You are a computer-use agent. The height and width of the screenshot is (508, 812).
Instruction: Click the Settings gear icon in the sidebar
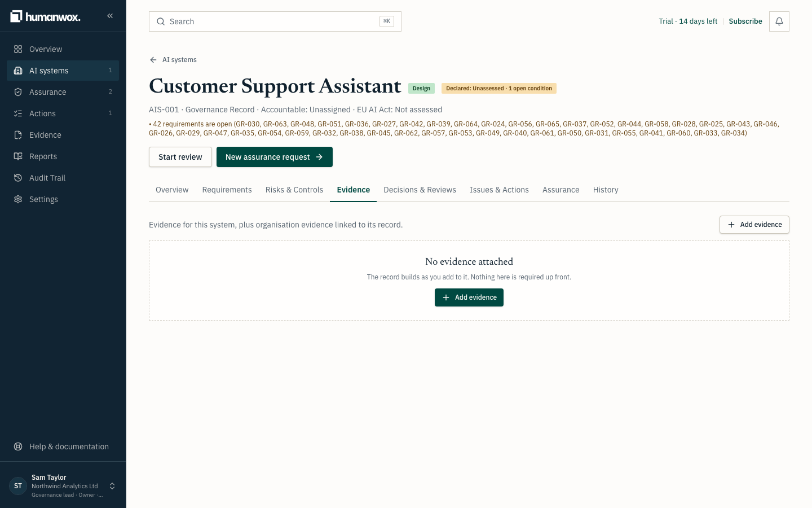(x=18, y=199)
